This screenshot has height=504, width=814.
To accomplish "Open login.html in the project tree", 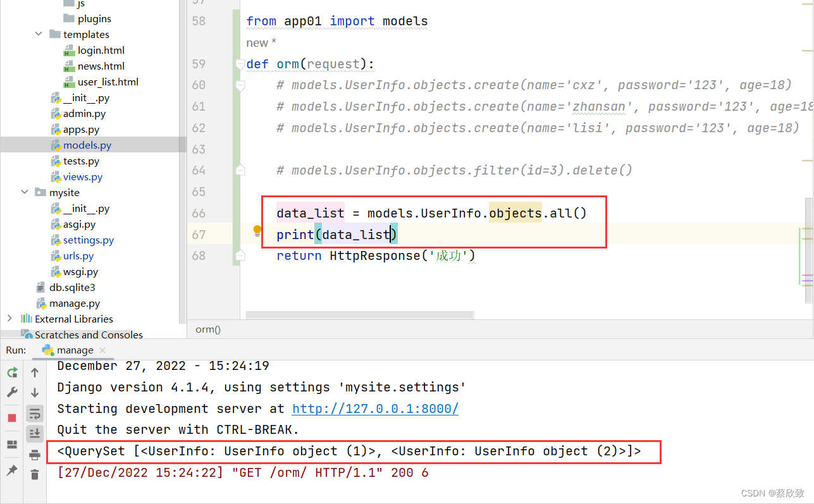I will coord(101,50).
